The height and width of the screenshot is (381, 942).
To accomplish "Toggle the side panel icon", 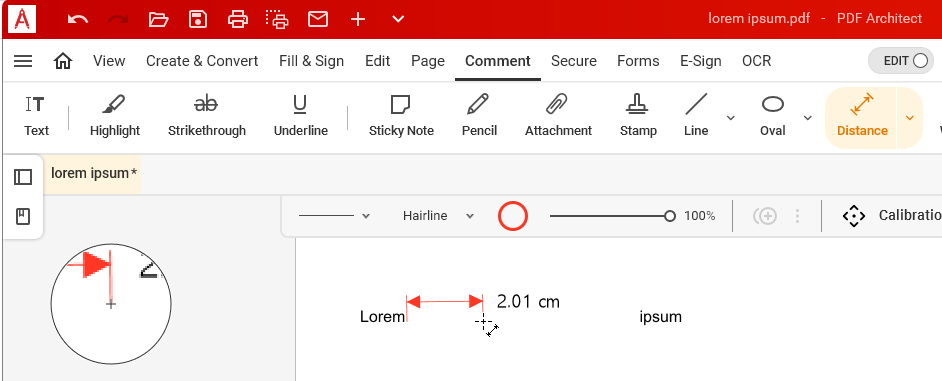I will (23, 177).
